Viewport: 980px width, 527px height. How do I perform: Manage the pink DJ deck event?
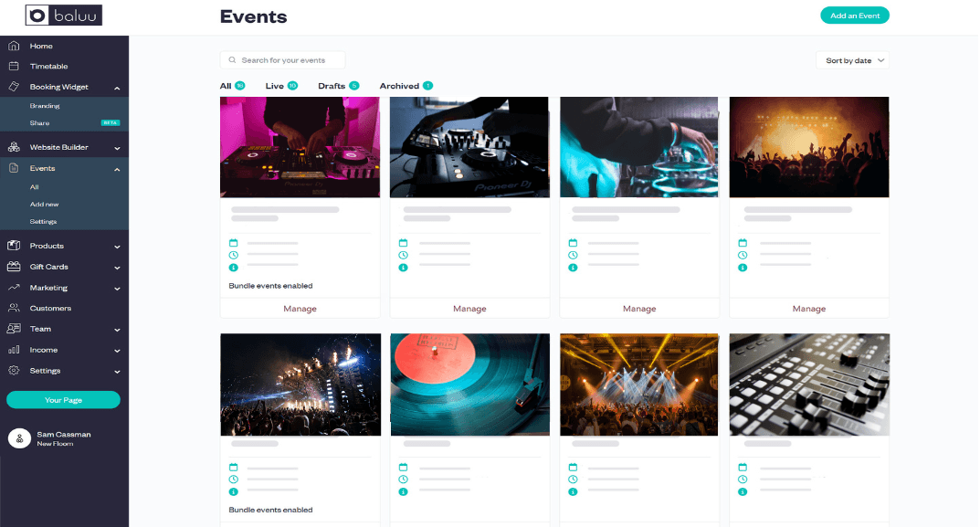(x=300, y=308)
